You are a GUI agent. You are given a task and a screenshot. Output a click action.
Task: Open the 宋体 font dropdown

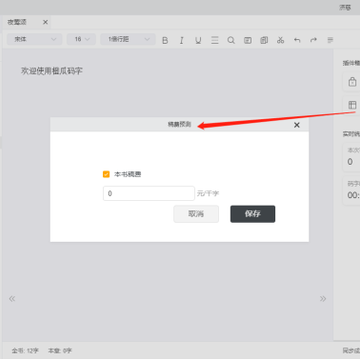pos(35,39)
